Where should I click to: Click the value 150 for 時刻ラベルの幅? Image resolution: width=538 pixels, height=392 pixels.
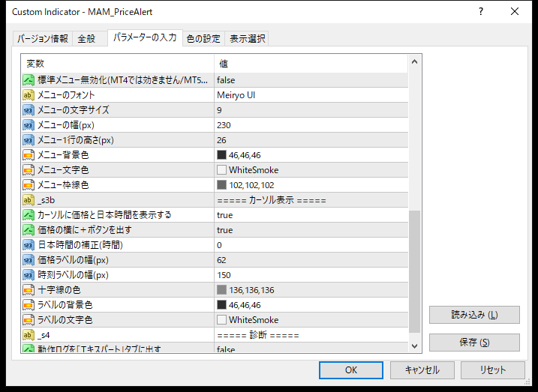(x=224, y=276)
